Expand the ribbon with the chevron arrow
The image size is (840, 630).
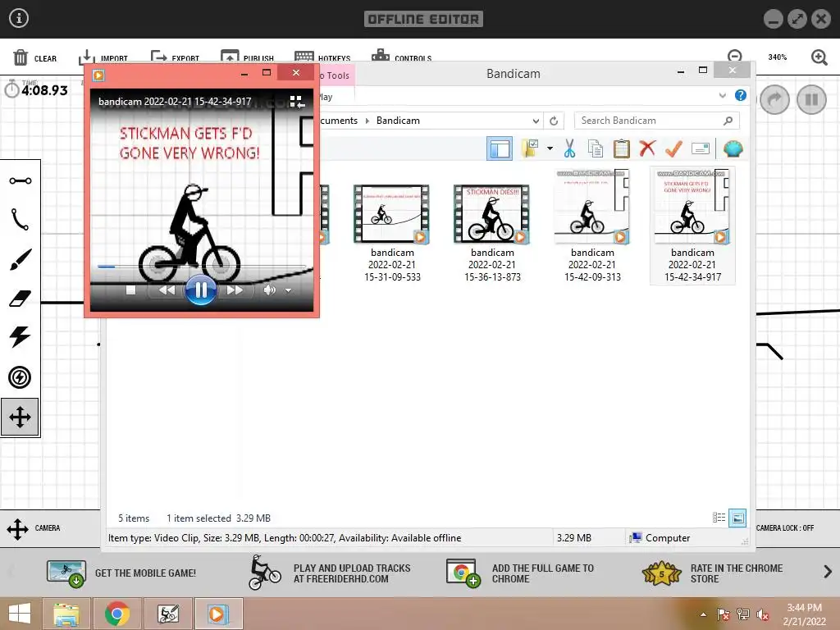pyautogui.click(x=722, y=95)
